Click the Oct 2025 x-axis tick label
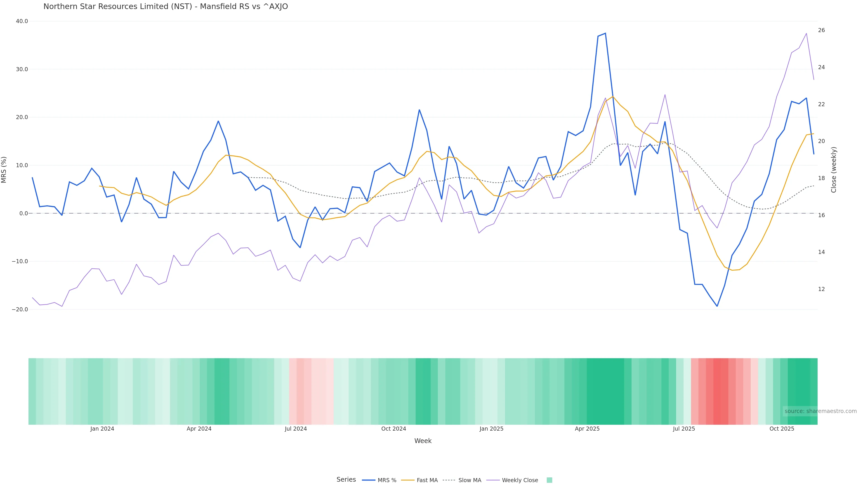Image resolution: width=868 pixels, height=488 pixels. pos(782,429)
